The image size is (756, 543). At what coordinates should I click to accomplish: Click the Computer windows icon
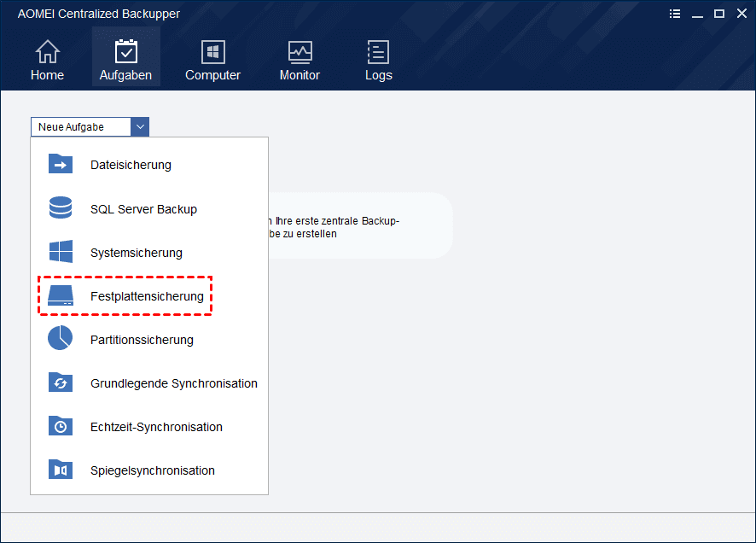(212, 51)
